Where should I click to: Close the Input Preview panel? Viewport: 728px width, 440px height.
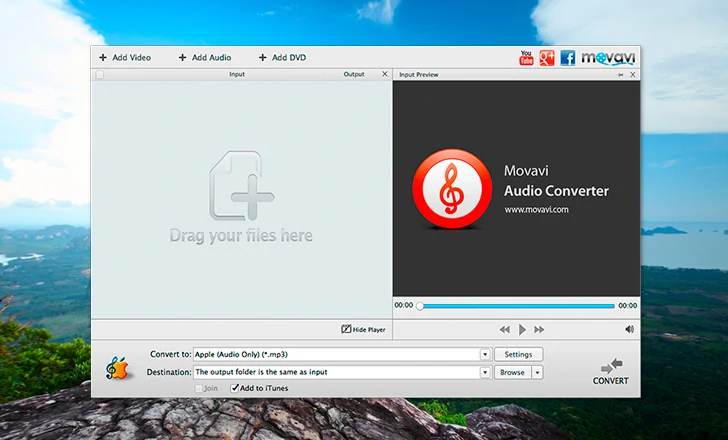[x=632, y=74]
